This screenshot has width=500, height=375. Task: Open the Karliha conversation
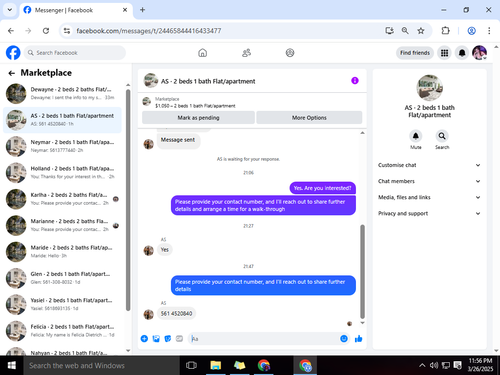[62, 199]
